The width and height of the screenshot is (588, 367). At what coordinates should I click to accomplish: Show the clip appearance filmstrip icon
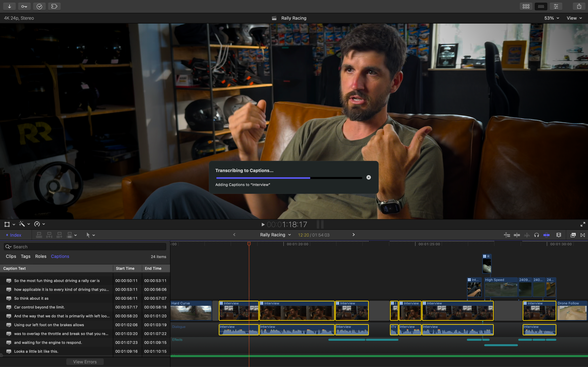coord(559,235)
